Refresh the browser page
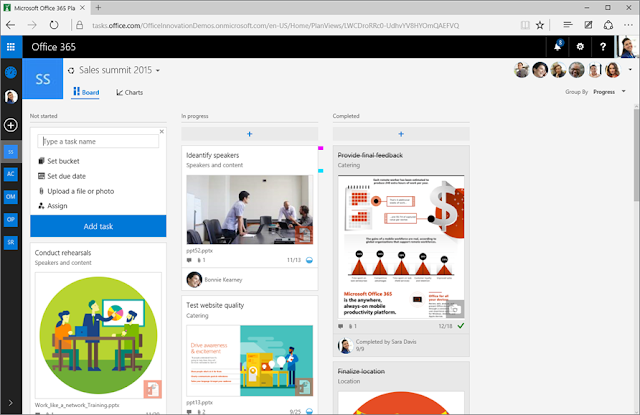Screen dimensions: 640x415 click(54, 25)
